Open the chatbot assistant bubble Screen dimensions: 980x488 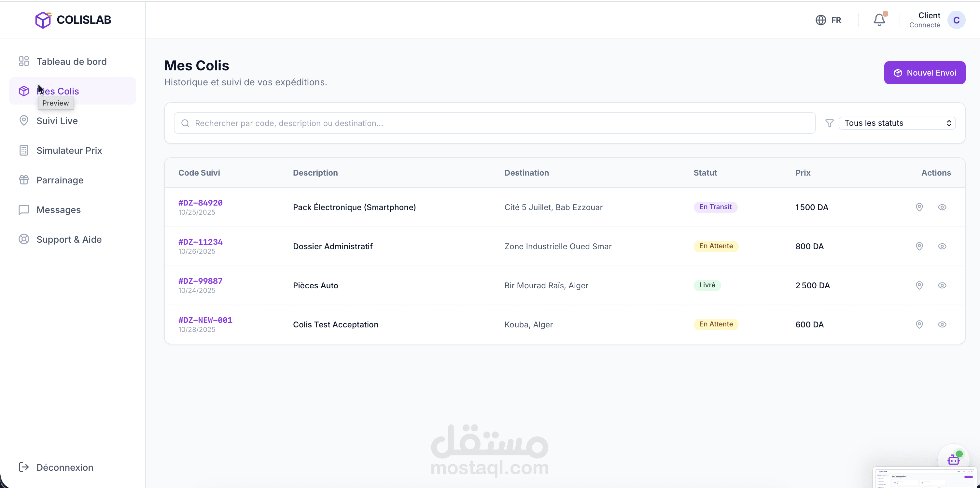point(953,459)
